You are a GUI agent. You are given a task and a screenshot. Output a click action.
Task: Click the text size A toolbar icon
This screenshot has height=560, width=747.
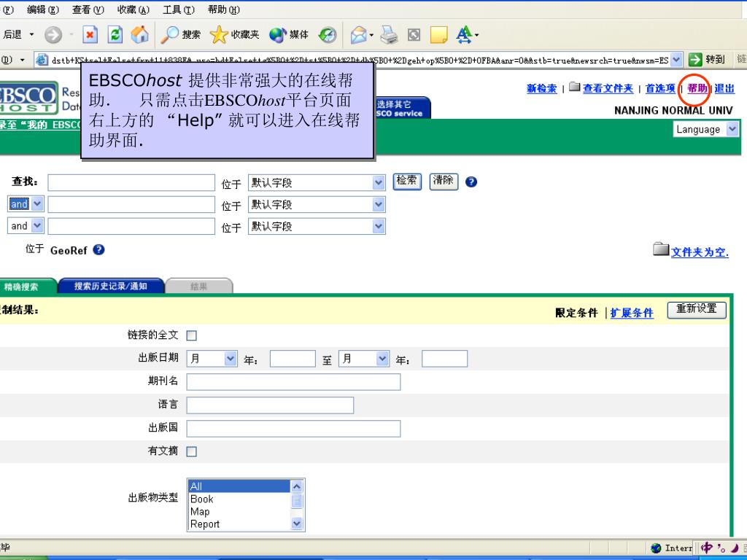[x=464, y=34]
